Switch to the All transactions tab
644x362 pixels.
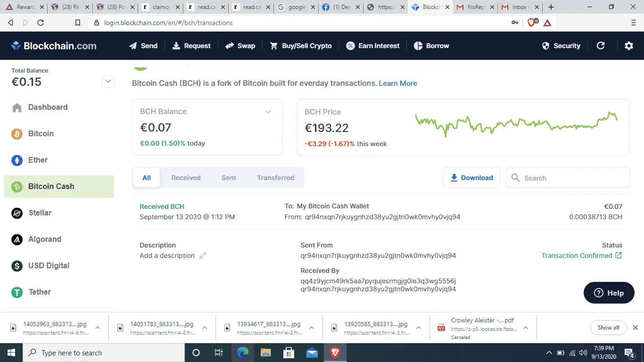coord(147,178)
